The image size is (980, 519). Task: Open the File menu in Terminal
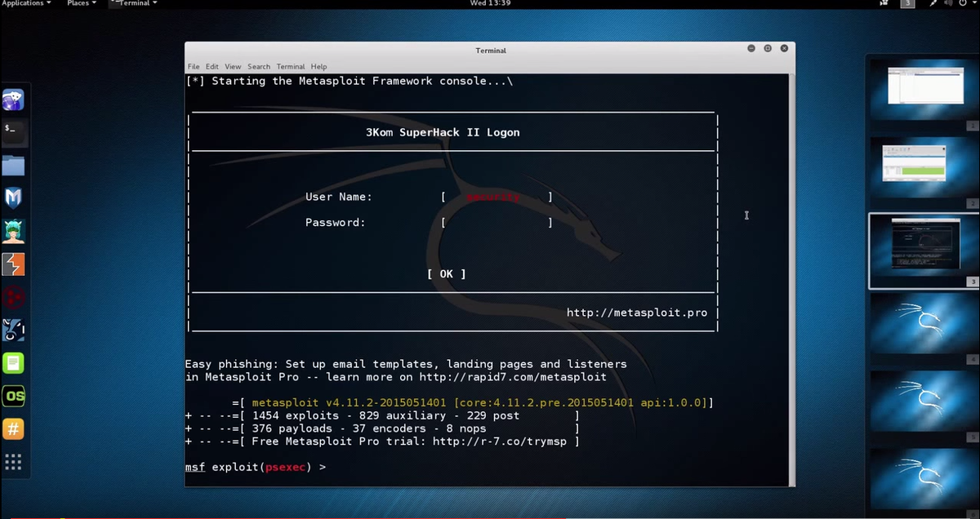point(194,67)
